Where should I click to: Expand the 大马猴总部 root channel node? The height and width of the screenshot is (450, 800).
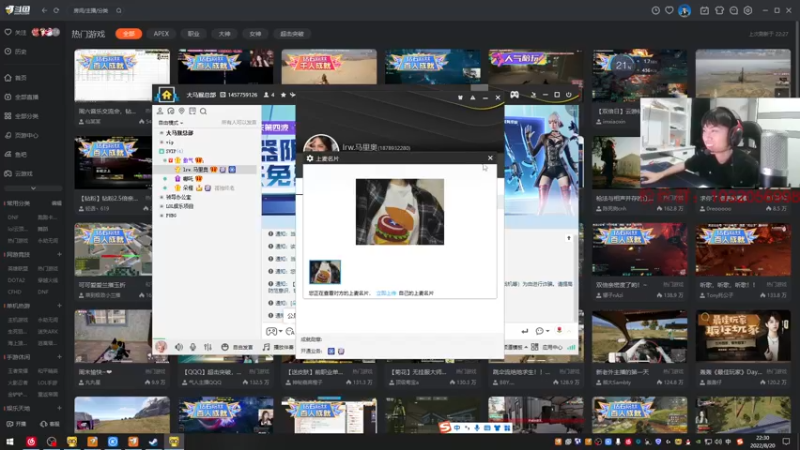click(162, 133)
